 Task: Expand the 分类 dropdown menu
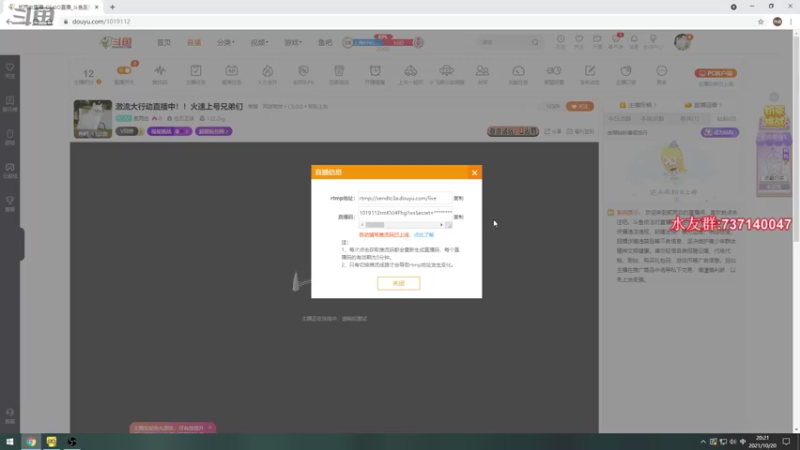click(226, 42)
